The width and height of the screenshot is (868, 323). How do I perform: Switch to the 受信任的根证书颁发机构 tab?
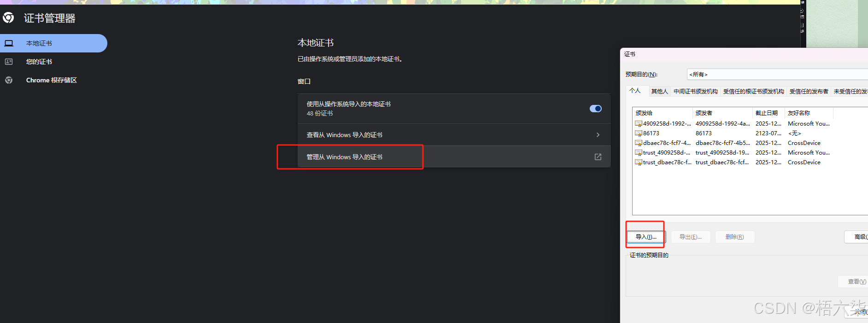[x=753, y=92]
